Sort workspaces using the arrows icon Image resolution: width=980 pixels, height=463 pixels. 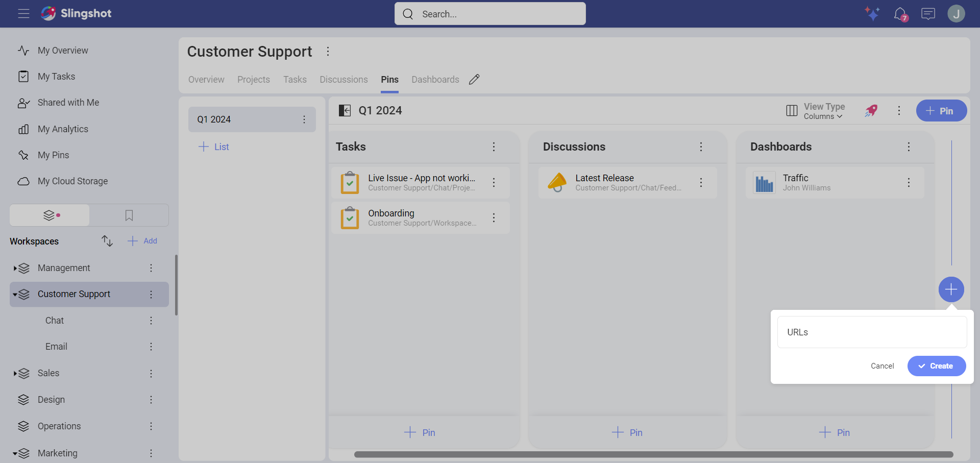(107, 241)
